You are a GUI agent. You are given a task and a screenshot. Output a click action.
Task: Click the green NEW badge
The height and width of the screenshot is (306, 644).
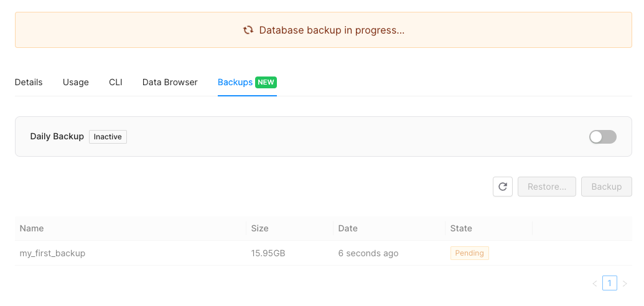266,82
